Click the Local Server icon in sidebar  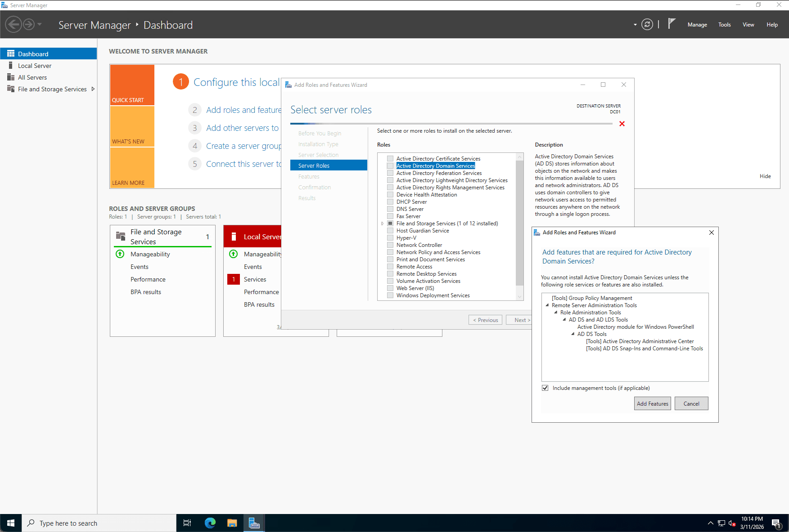(x=11, y=65)
